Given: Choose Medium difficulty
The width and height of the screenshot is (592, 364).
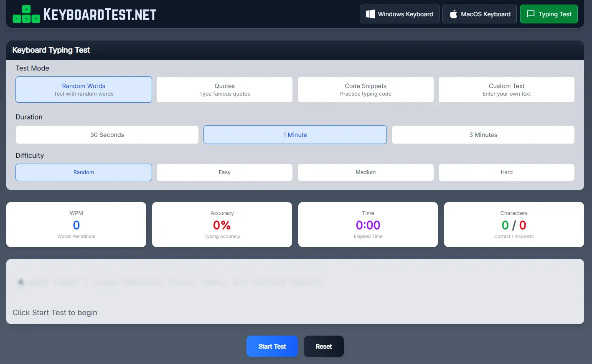Looking at the screenshot, I should click(366, 172).
